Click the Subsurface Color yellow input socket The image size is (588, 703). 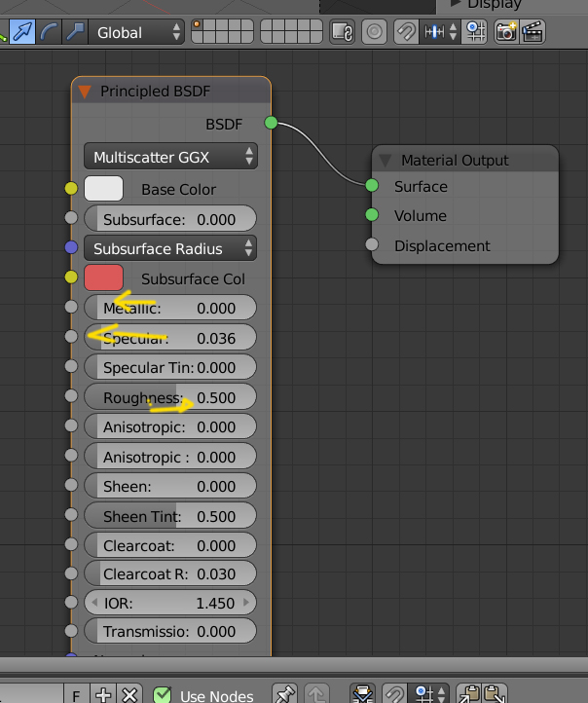click(x=71, y=277)
